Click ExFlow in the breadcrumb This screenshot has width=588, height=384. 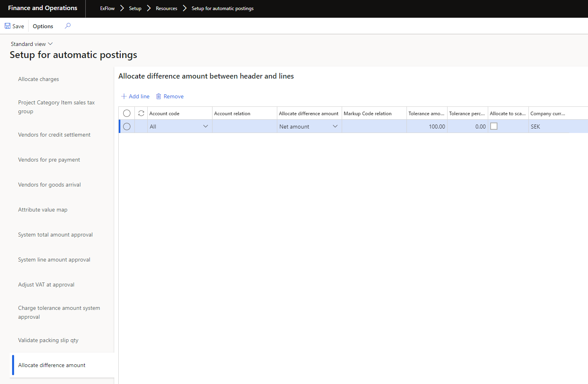point(107,8)
